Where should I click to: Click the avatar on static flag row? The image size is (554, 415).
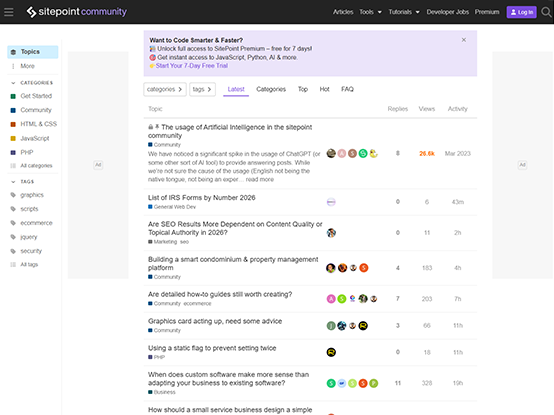331,352
